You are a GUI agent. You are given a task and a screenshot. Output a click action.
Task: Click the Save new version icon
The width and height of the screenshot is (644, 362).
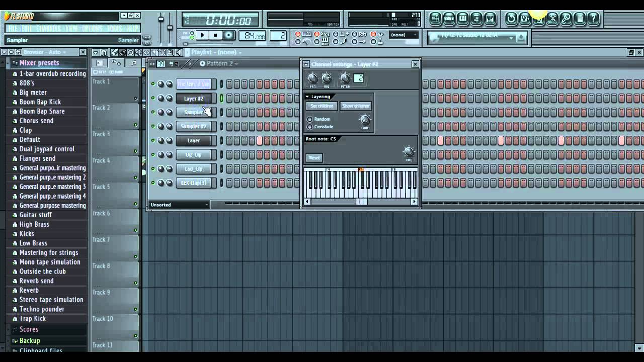(x=525, y=19)
